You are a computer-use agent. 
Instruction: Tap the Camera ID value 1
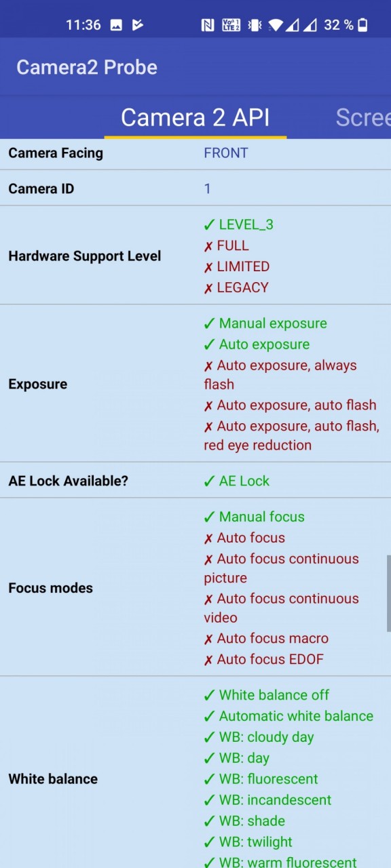(x=208, y=189)
